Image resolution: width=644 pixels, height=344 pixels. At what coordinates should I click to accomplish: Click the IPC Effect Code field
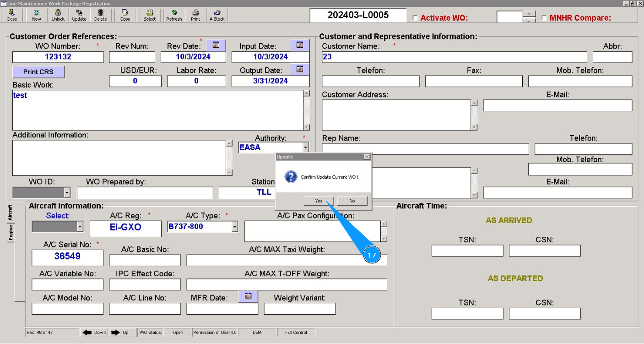click(x=145, y=284)
